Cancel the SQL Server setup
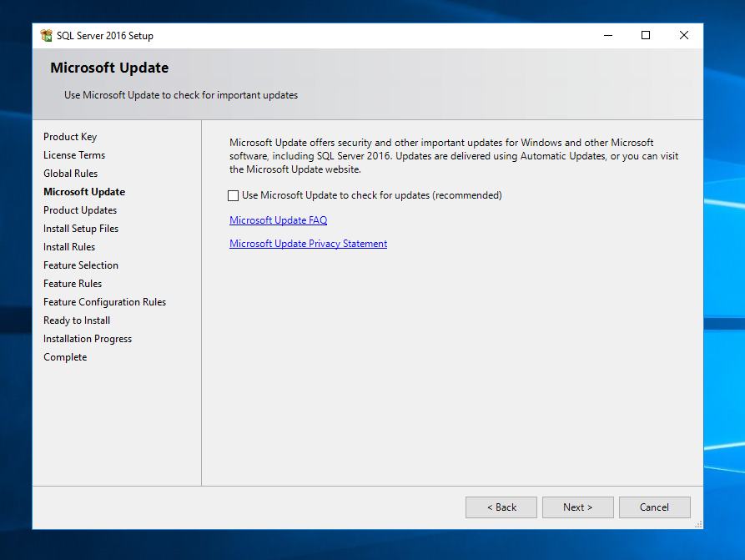The image size is (745, 560). point(654,507)
